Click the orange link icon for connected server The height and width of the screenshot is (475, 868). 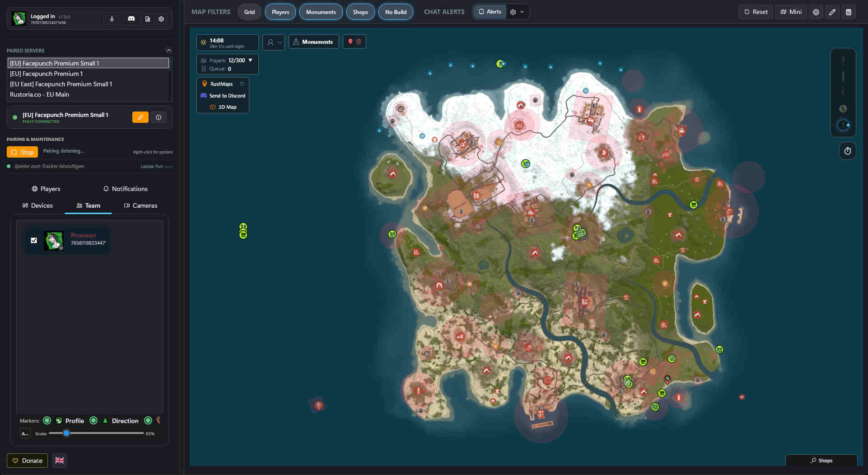[x=140, y=117]
